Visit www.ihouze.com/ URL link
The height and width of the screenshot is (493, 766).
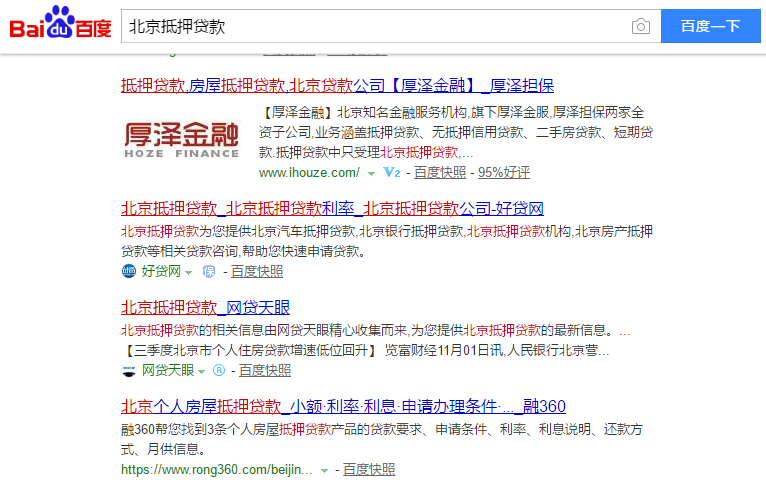pyautogui.click(x=309, y=172)
